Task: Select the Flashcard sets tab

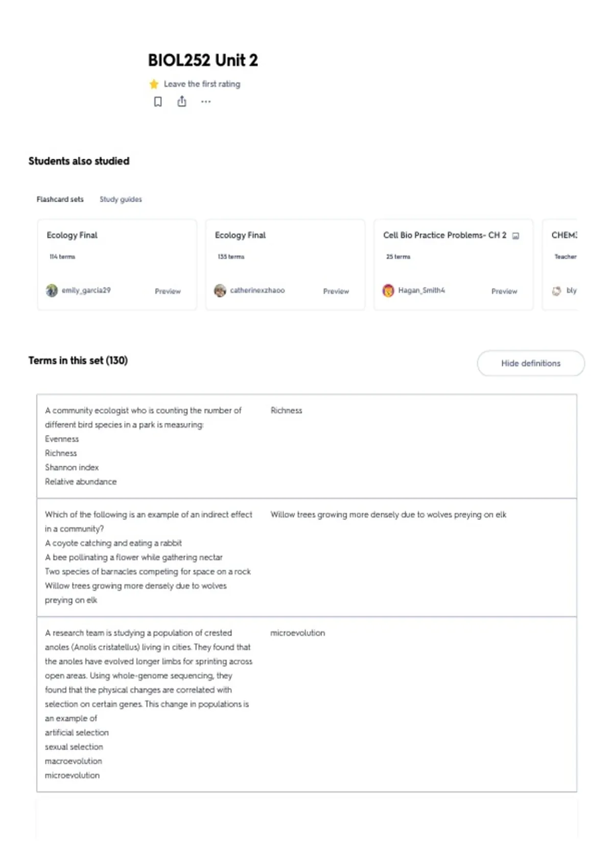Action: 60,199
